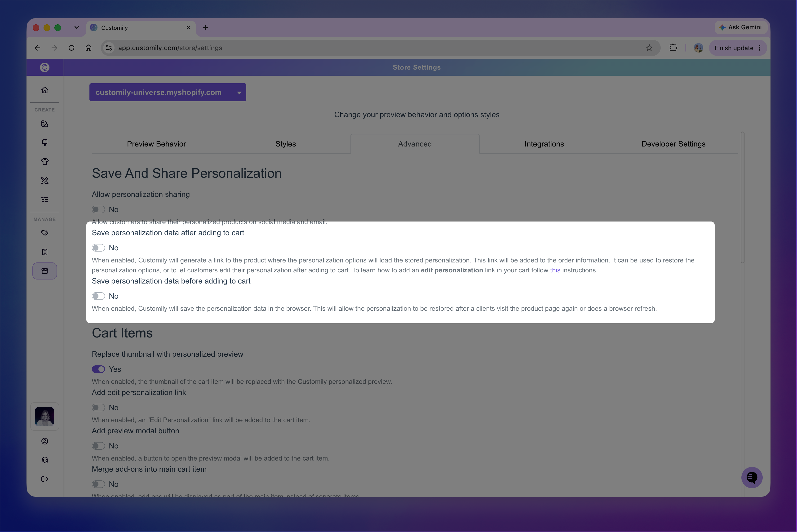
Task: Follow the 'this' instructions link
Action: click(x=555, y=270)
